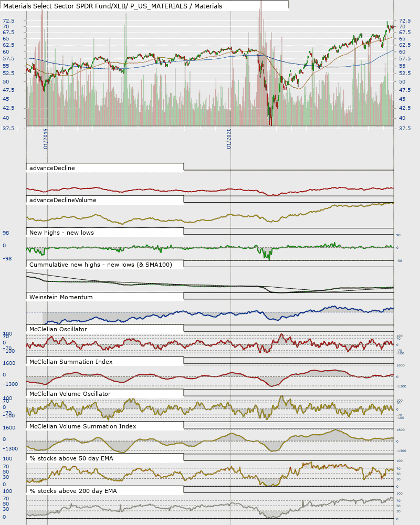420x525 pixels.
Task: Click the 01/2020 date marker on time axis
Action: 229,139
